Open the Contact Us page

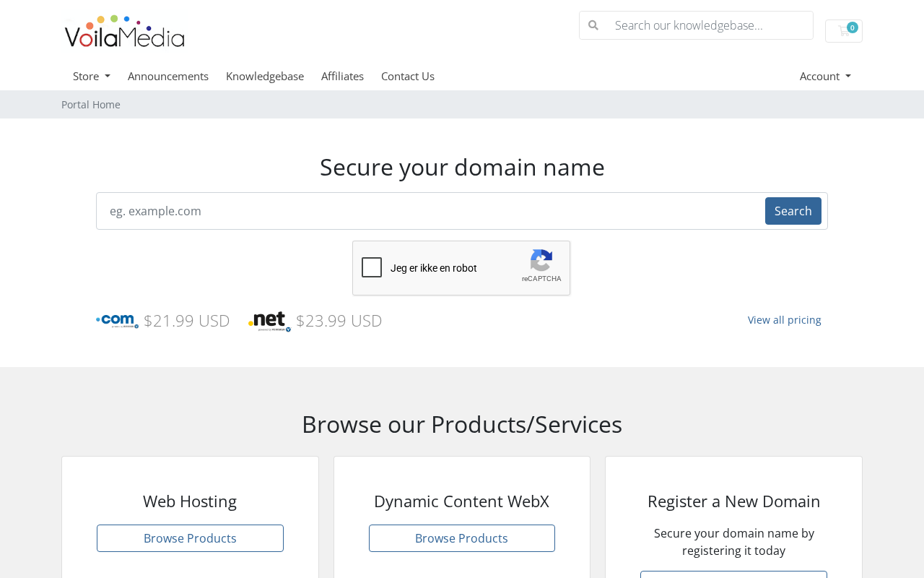(x=408, y=76)
